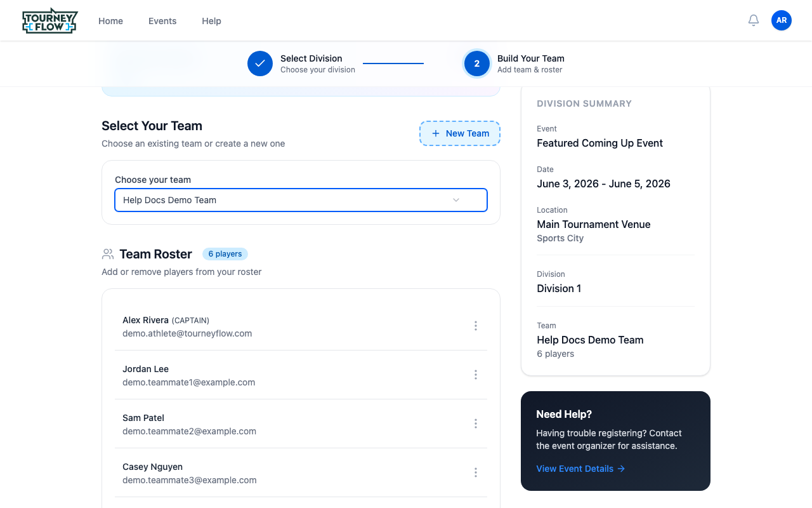
Task: Click the 6 players badge
Action: point(225,254)
